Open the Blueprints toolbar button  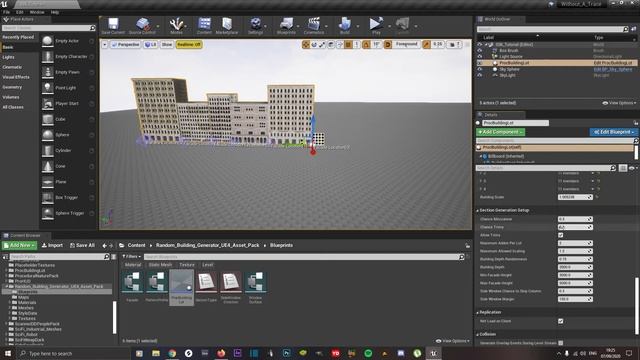tap(286, 26)
